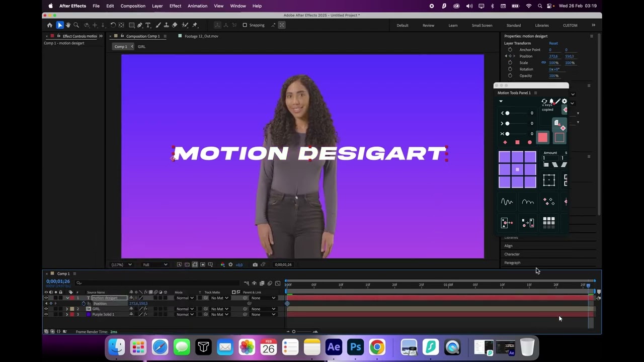The height and width of the screenshot is (362, 644).
Task: Click the circle keyframe shape in Motion Tools
Action: point(529,142)
